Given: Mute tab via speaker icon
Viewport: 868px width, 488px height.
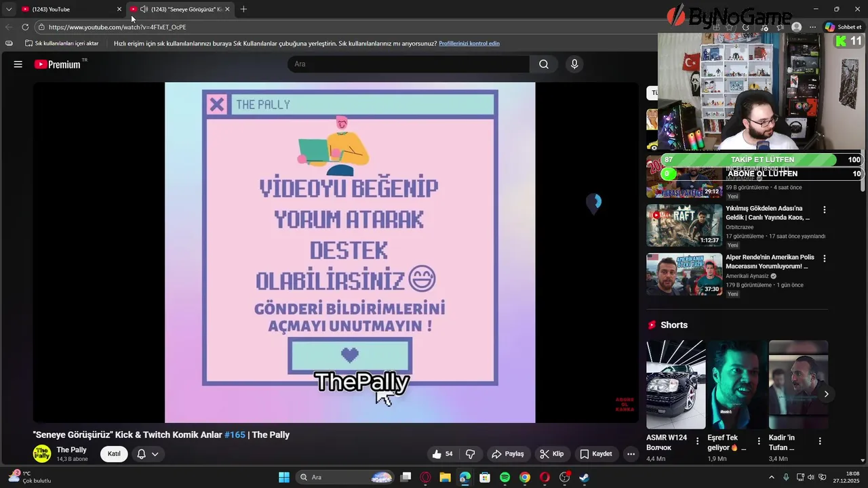Looking at the screenshot, I should (x=144, y=9).
